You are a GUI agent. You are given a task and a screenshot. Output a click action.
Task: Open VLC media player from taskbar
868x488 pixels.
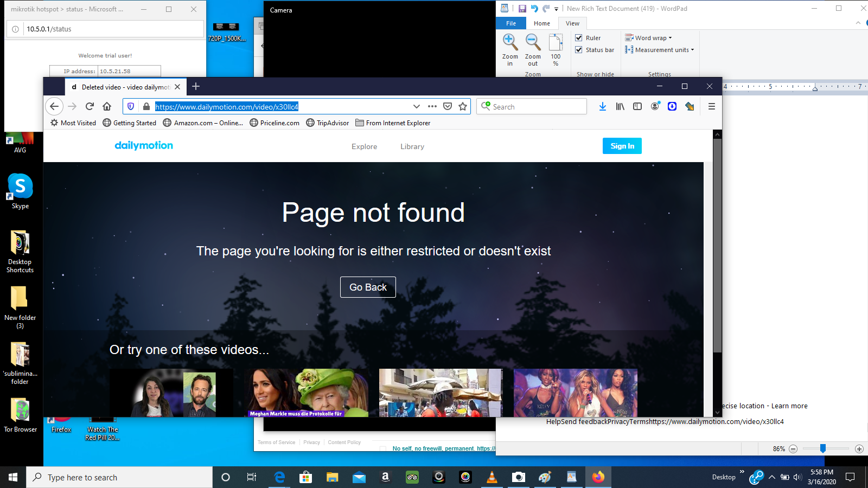click(x=492, y=477)
